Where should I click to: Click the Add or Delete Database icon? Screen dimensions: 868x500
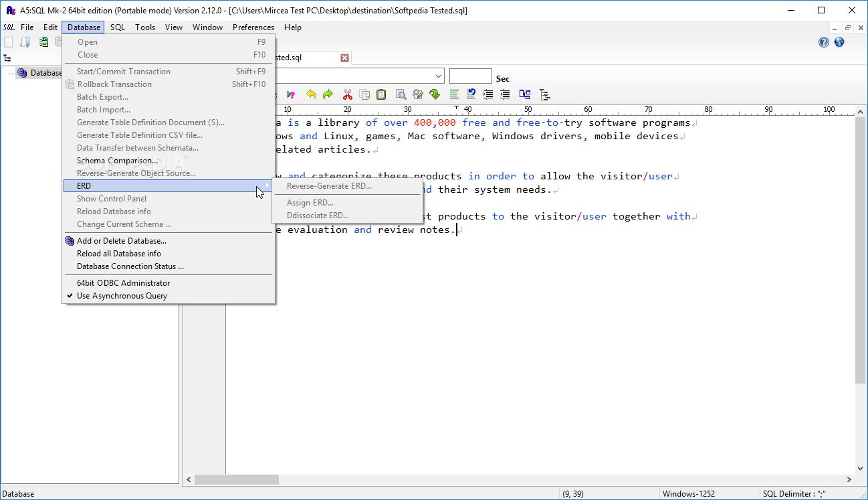click(70, 241)
